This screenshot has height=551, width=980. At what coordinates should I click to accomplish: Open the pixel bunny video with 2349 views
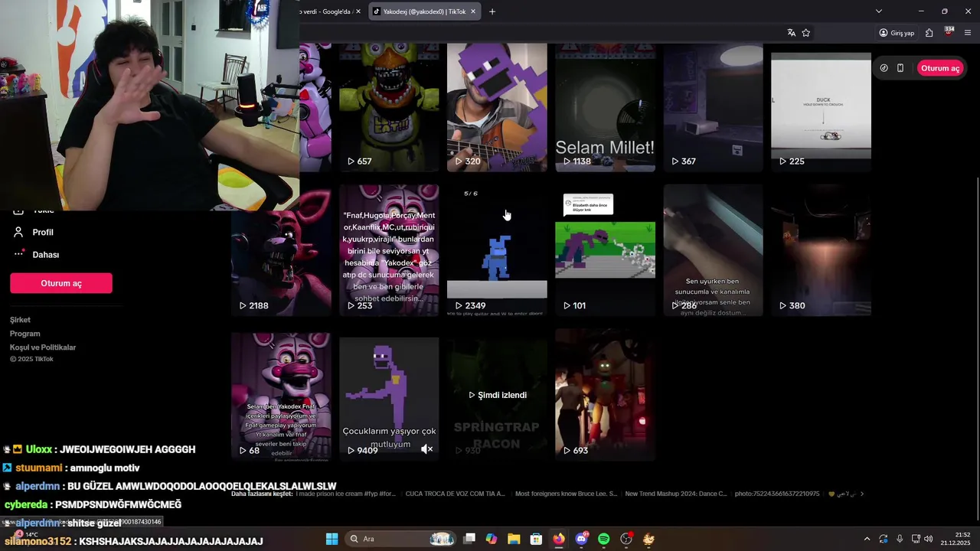pos(497,250)
